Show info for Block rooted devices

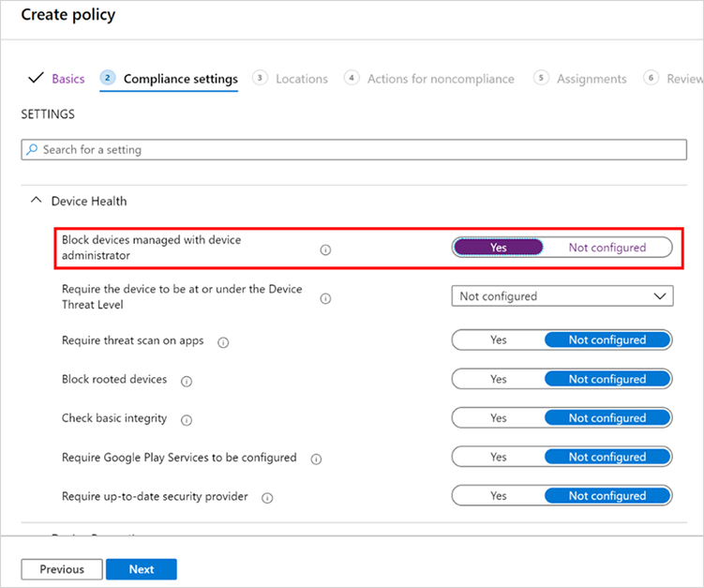[187, 382]
